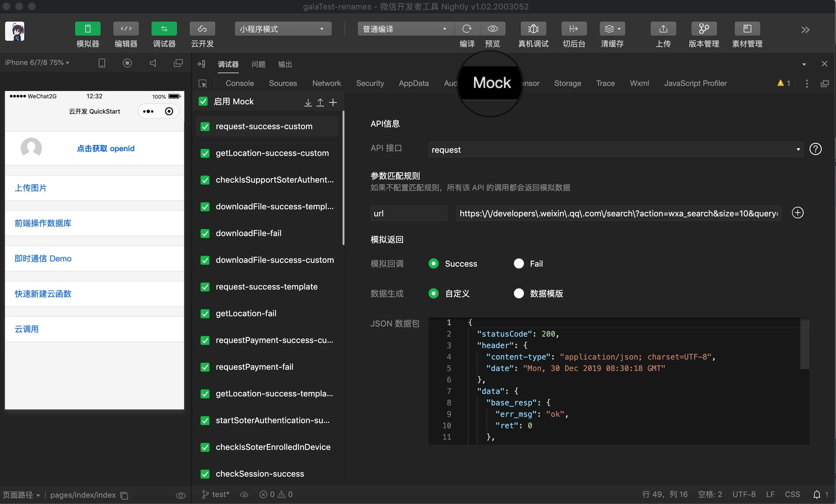This screenshot has height=504, width=836.
Task: Open the 小程序模式 mode dropdown
Action: click(283, 29)
